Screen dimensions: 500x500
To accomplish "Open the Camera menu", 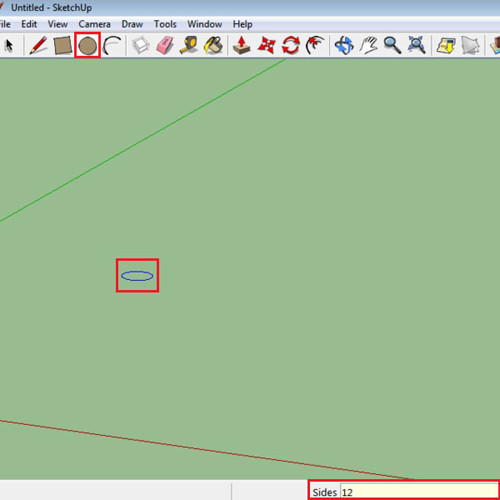I will [94, 24].
